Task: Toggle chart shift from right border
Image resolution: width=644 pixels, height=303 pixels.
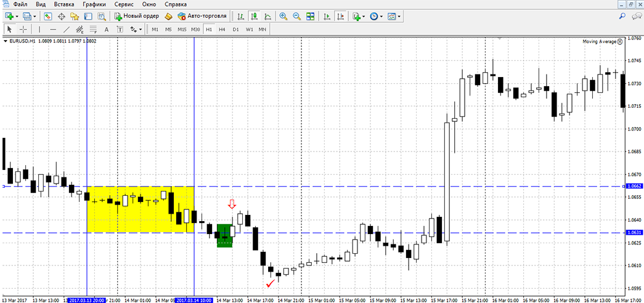Action: pos(340,17)
